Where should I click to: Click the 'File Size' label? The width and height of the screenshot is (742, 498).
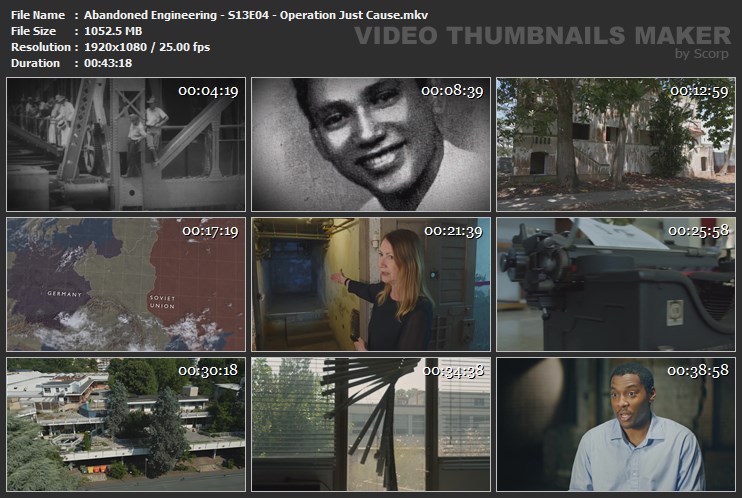[x=33, y=31]
